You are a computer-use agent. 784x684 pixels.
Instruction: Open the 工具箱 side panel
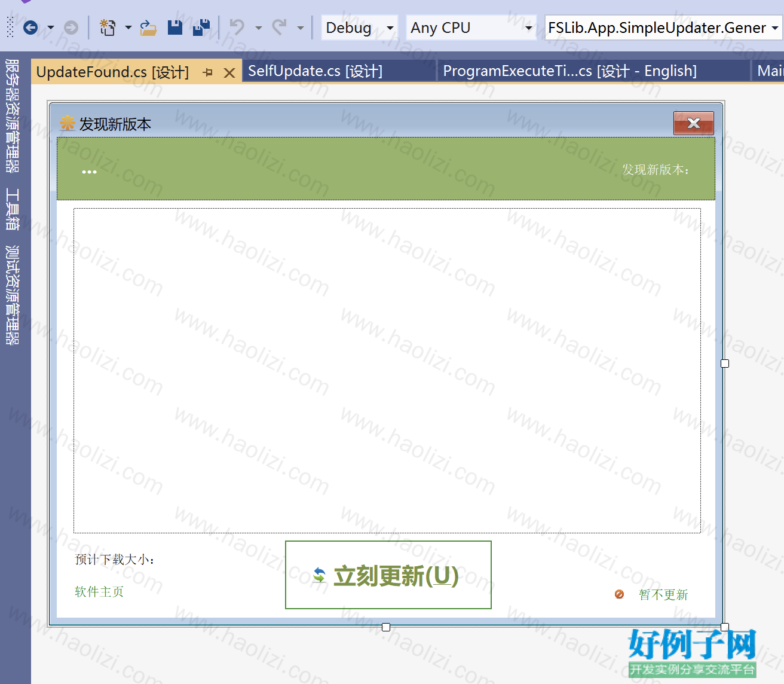tap(12, 209)
